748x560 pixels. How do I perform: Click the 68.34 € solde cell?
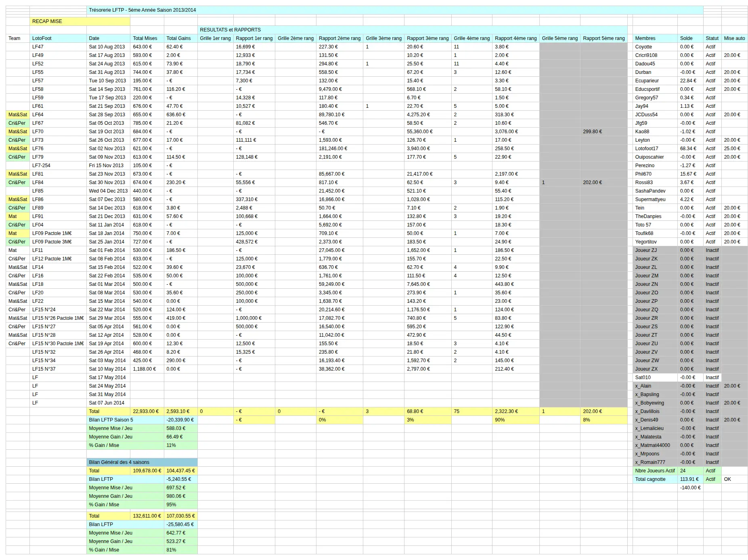tap(690, 149)
